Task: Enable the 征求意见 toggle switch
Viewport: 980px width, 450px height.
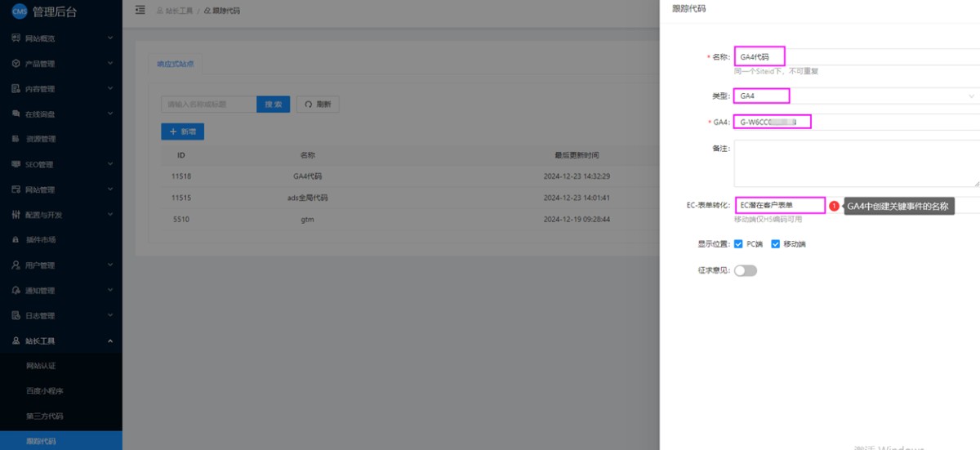Action: [x=746, y=271]
